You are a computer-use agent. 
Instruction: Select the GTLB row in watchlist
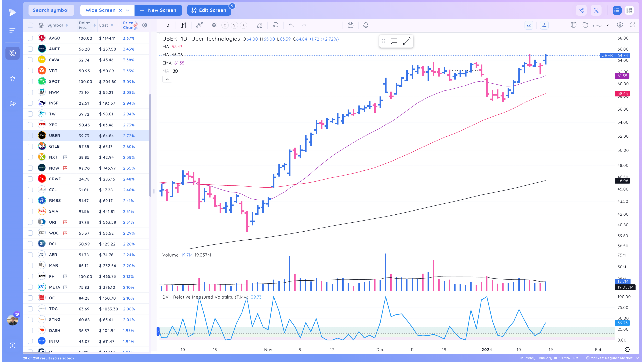[x=86, y=146]
